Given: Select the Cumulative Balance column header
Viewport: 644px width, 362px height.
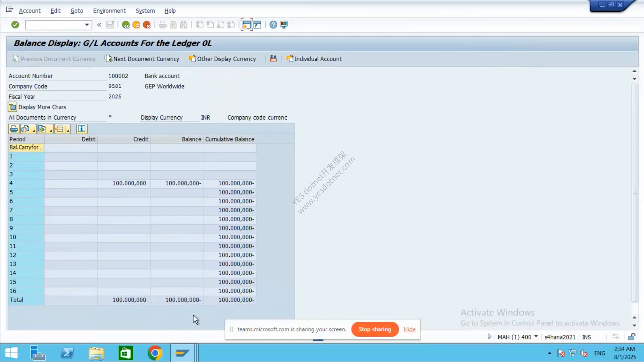Looking at the screenshot, I should pyautogui.click(x=229, y=139).
